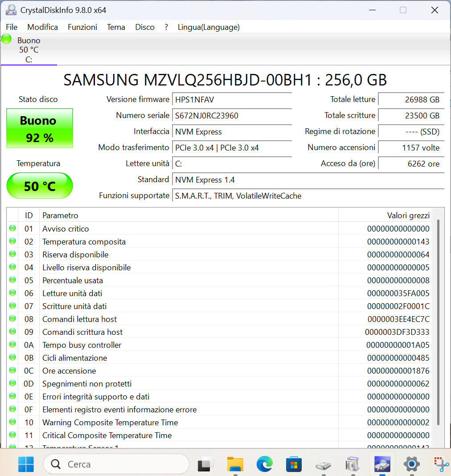Click raw value 0000003EE4EC7C

pos(398,319)
